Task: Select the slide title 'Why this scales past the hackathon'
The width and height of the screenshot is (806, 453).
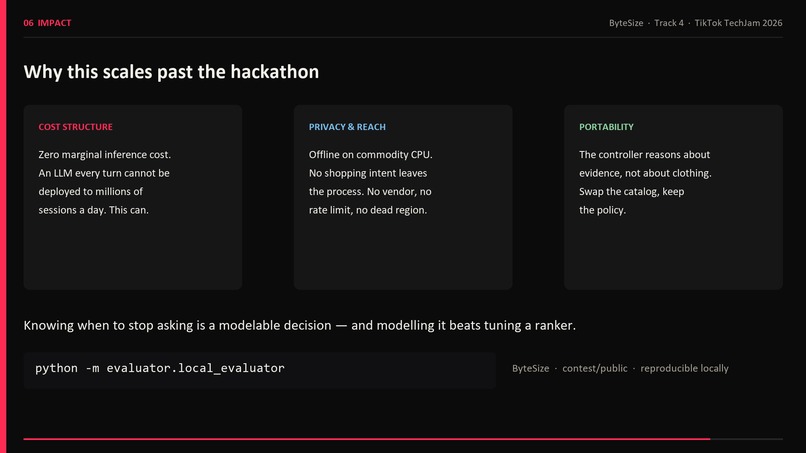Action: pyautogui.click(x=171, y=71)
